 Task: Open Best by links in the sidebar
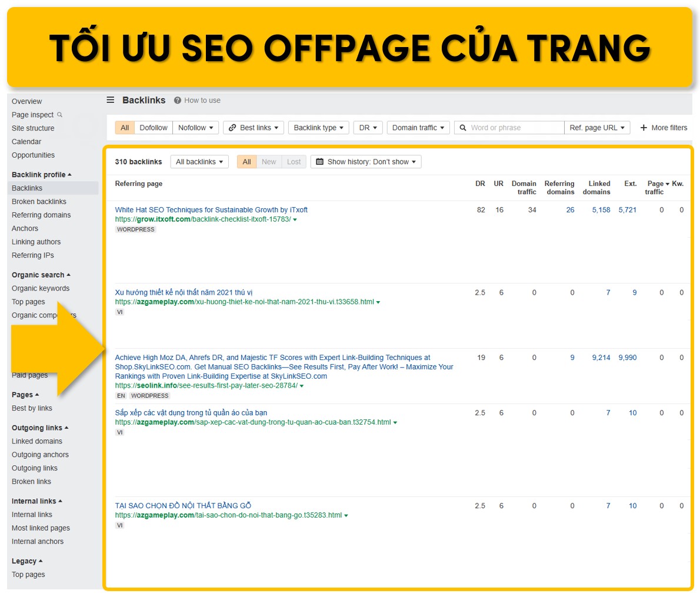pos(32,408)
